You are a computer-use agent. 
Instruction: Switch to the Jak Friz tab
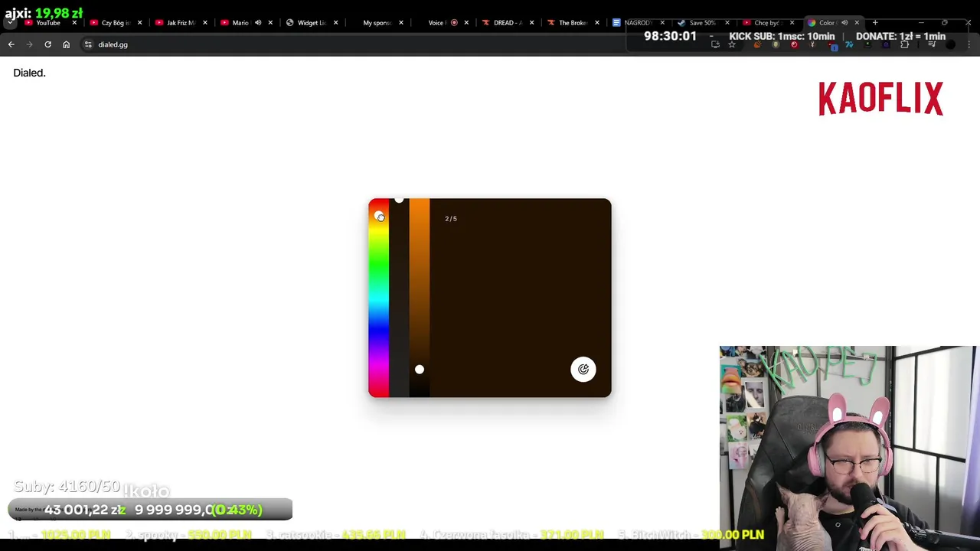(x=181, y=23)
